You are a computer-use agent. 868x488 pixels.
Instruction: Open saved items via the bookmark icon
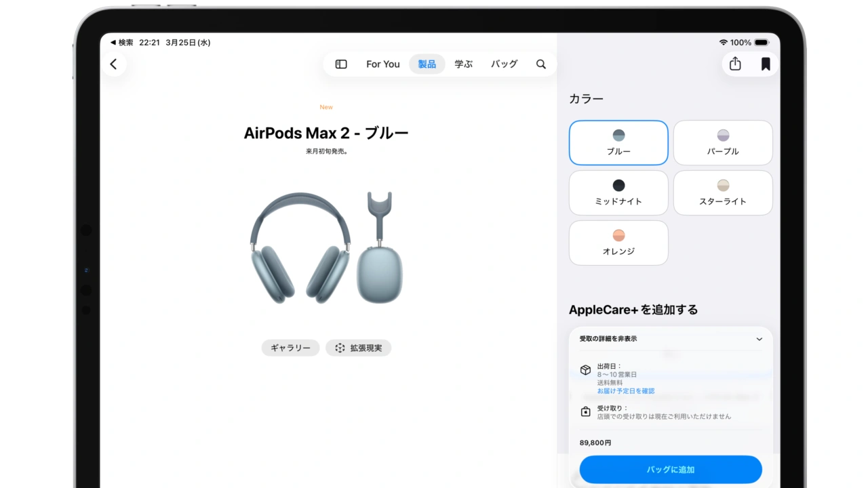pos(765,63)
